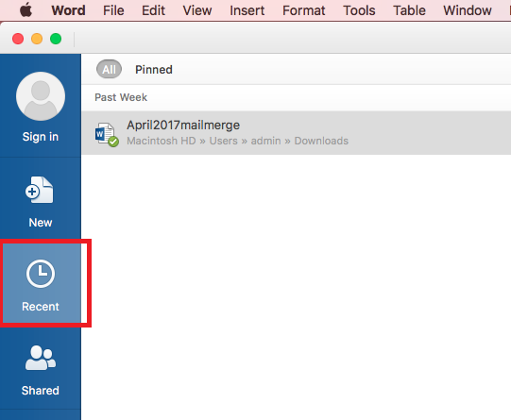Screen dimensions: 511x420
Task: Open the Tools menu
Action: pyautogui.click(x=359, y=10)
